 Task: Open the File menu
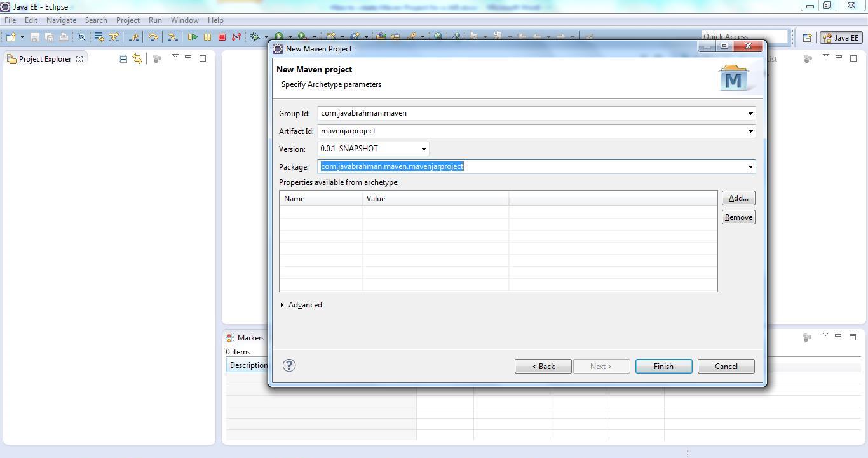pyautogui.click(x=10, y=20)
